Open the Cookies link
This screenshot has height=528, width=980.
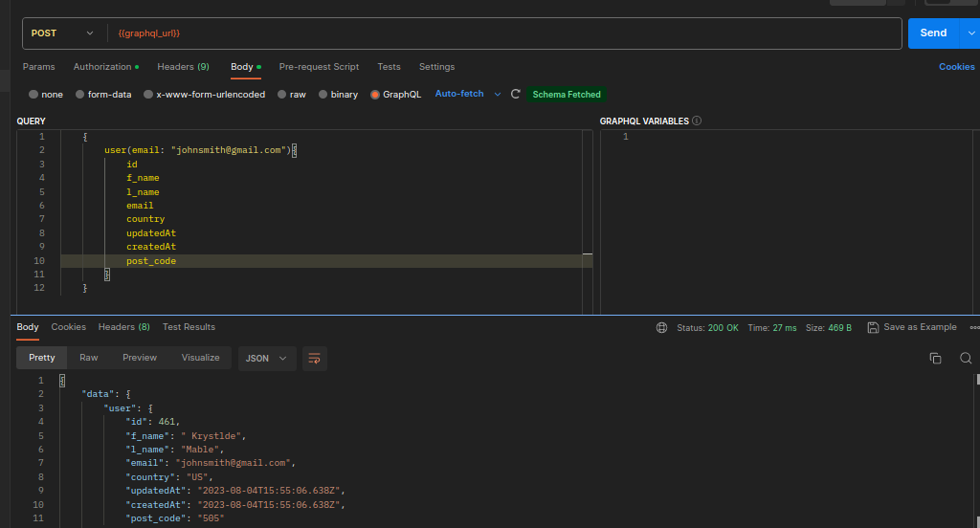(x=956, y=67)
